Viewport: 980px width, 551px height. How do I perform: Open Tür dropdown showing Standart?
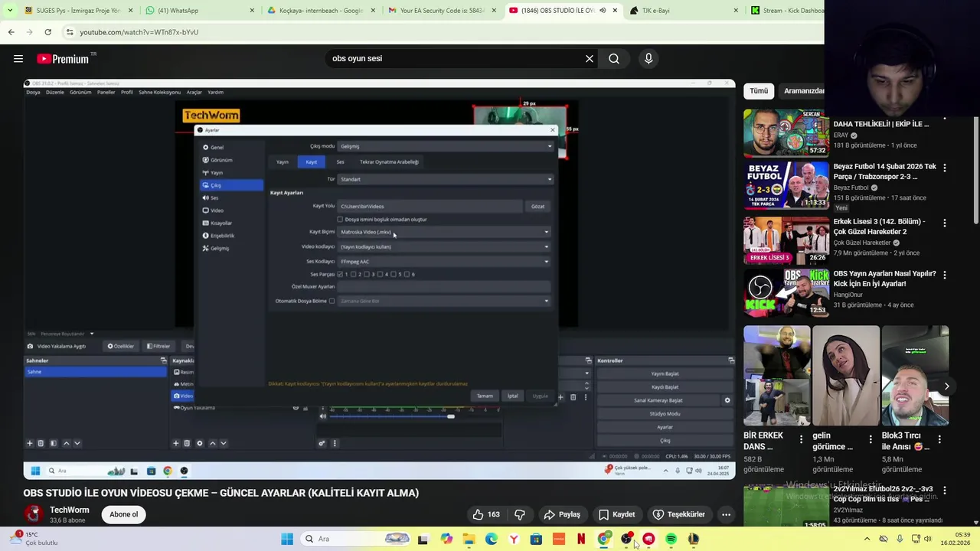445,179
